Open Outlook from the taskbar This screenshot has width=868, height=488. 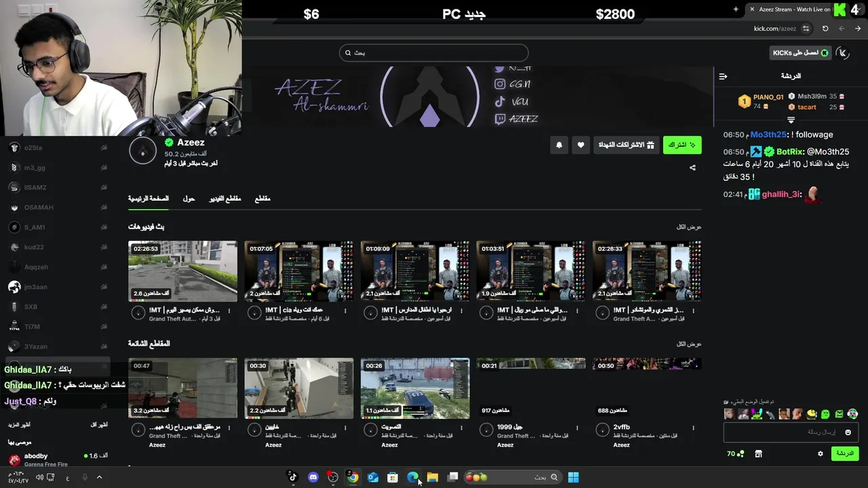pos(373,477)
